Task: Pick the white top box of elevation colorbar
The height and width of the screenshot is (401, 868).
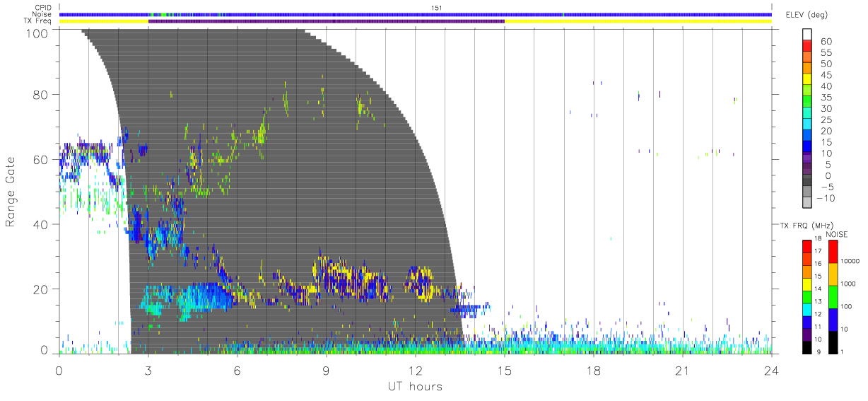Action: click(x=807, y=35)
